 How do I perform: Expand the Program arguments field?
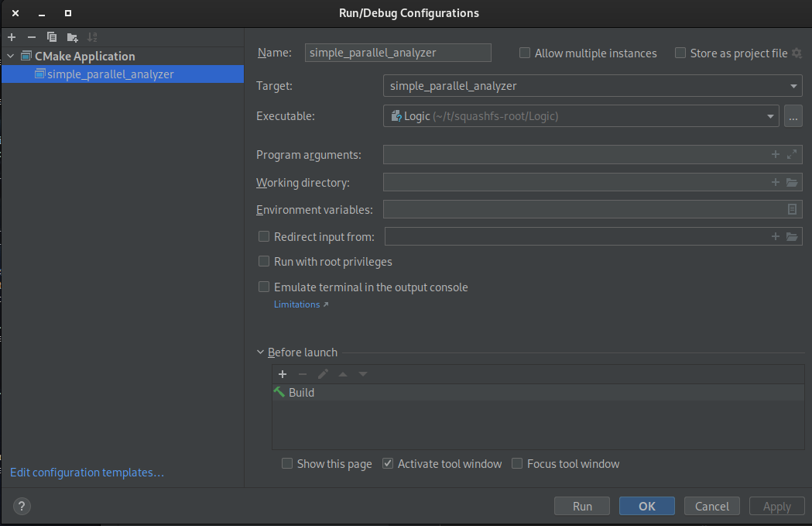click(x=792, y=154)
